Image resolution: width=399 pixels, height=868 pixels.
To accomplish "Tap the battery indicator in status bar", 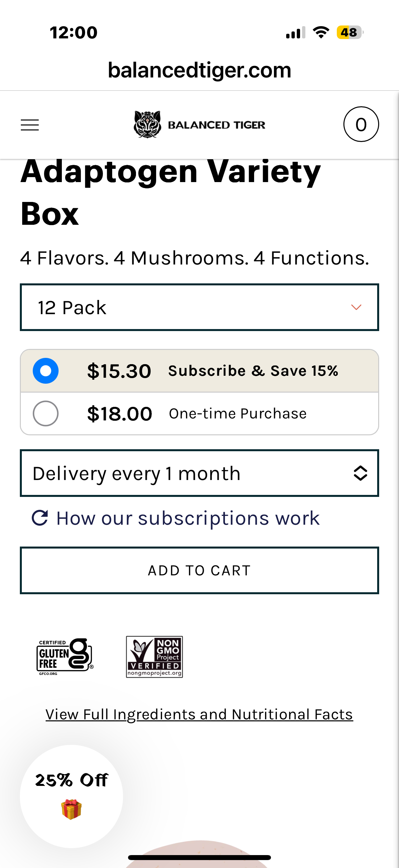I will pyautogui.click(x=349, y=33).
